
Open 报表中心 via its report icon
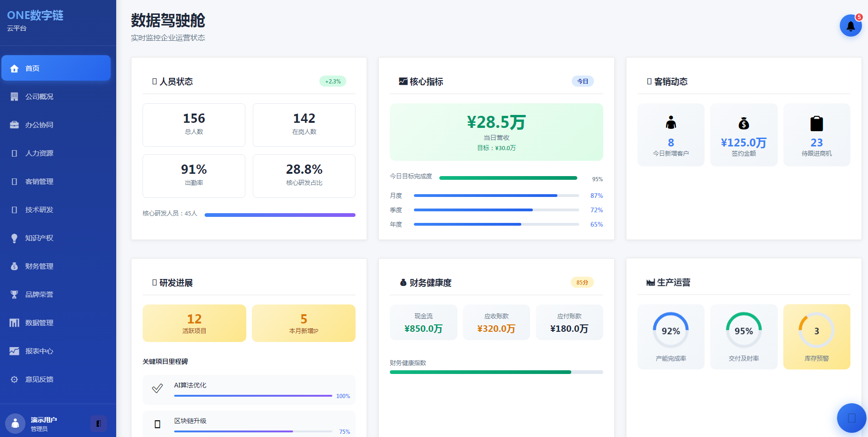coord(14,351)
